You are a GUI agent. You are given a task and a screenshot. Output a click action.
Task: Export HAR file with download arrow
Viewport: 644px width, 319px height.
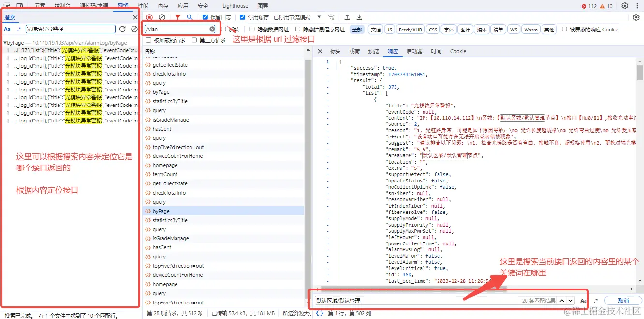(x=359, y=17)
